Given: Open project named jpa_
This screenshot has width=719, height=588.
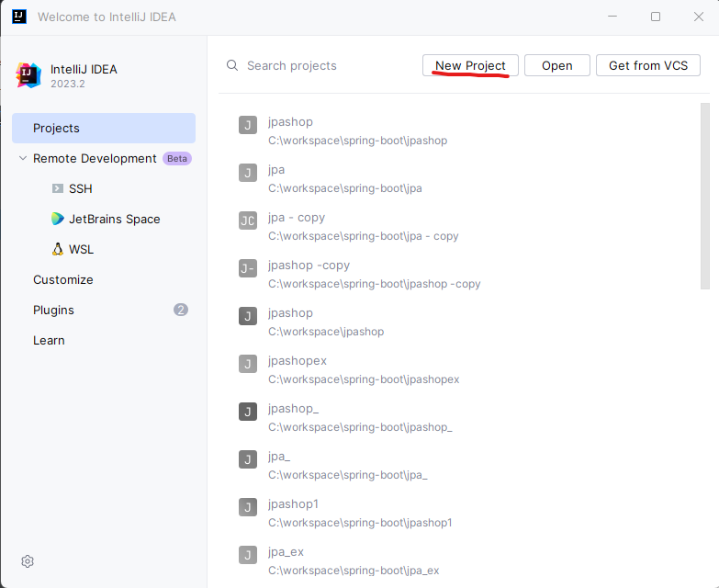Looking at the screenshot, I should tap(279, 457).
